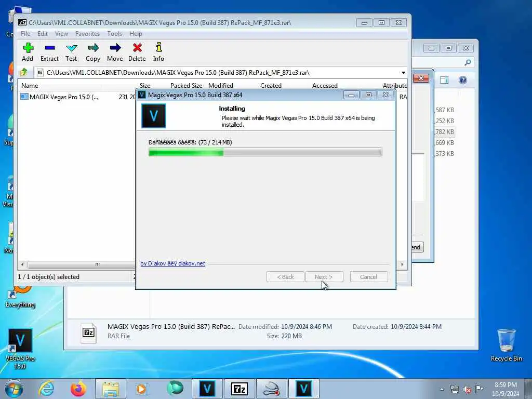Open the Favorites menu in 7-Zip
The height and width of the screenshot is (399, 532).
tap(87, 34)
